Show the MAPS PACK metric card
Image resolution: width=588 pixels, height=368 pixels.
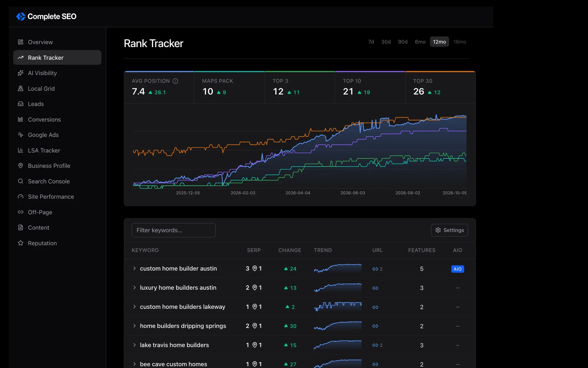pos(229,87)
